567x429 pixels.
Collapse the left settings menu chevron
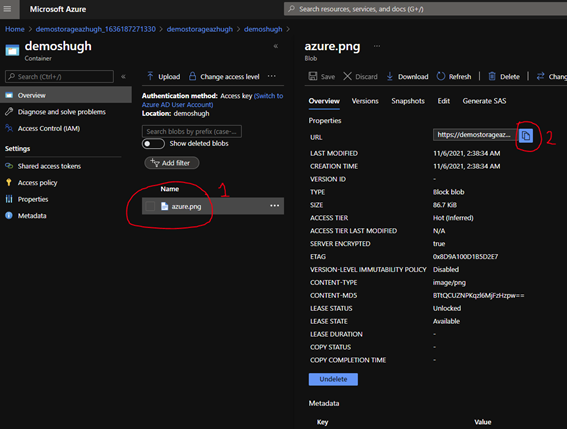(x=123, y=77)
